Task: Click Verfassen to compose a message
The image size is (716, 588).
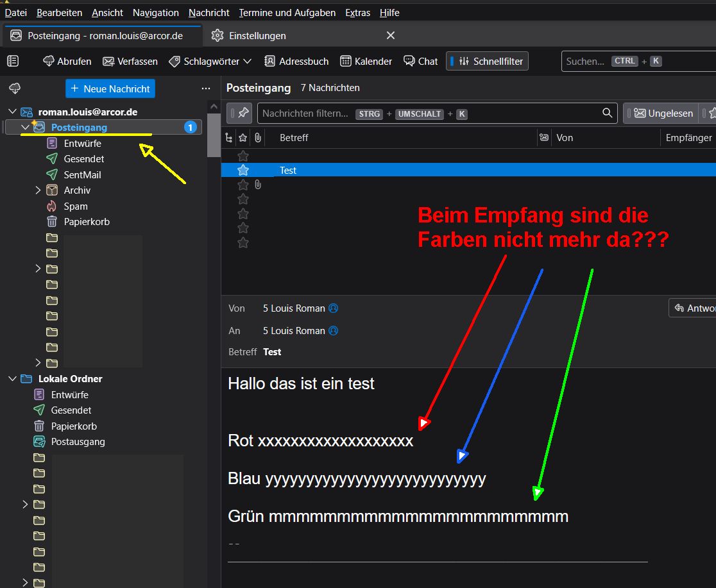Action: pos(130,61)
